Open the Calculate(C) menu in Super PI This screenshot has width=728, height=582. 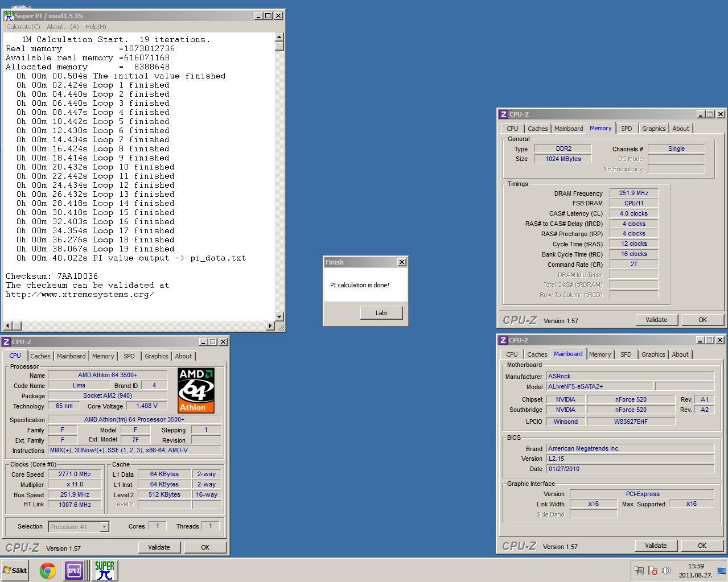pyautogui.click(x=23, y=27)
